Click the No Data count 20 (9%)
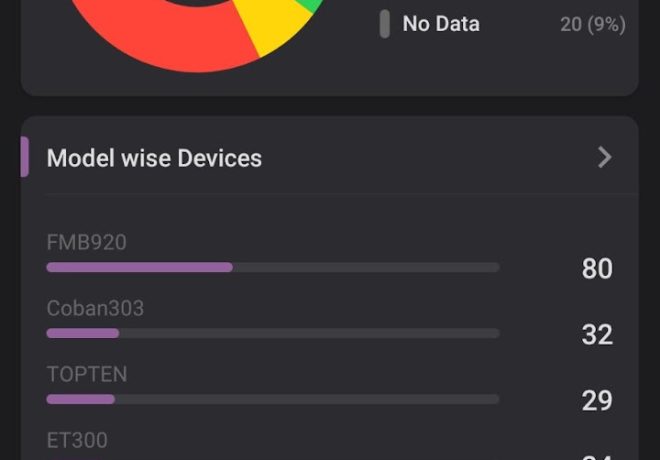Image resolution: width=660 pixels, height=460 pixels. (x=592, y=24)
